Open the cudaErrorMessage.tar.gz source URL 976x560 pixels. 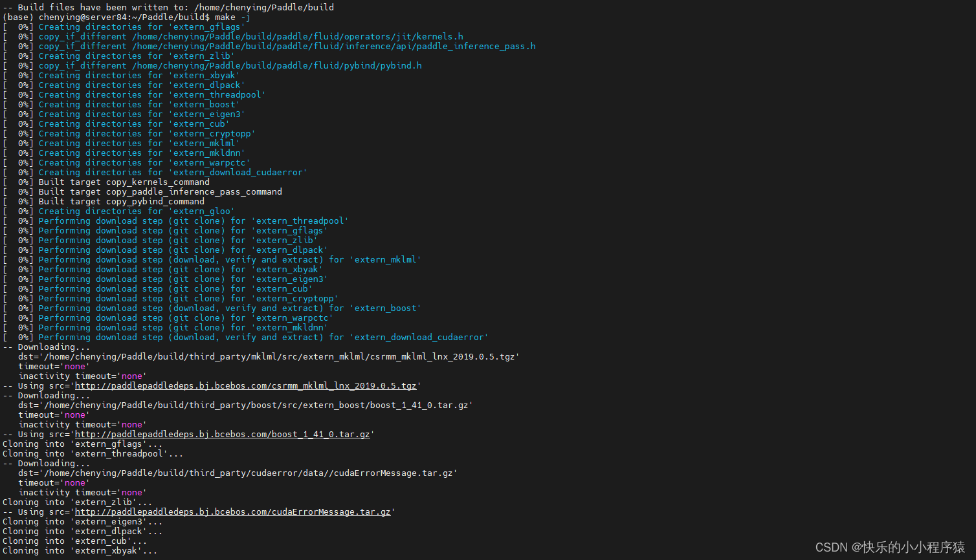coord(233,512)
